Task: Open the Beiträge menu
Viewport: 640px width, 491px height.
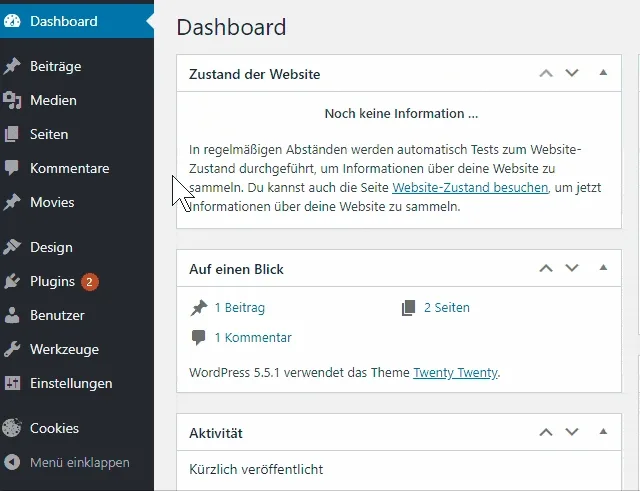Action: (x=77, y=66)
